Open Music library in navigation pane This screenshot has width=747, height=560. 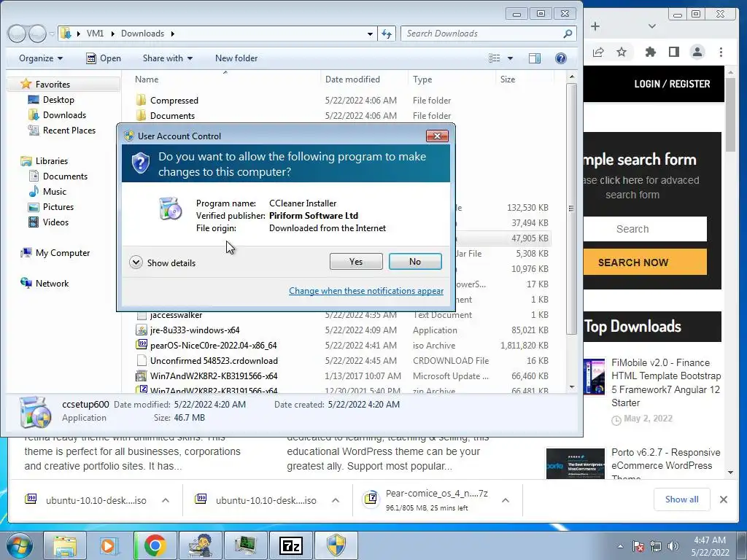54,192
